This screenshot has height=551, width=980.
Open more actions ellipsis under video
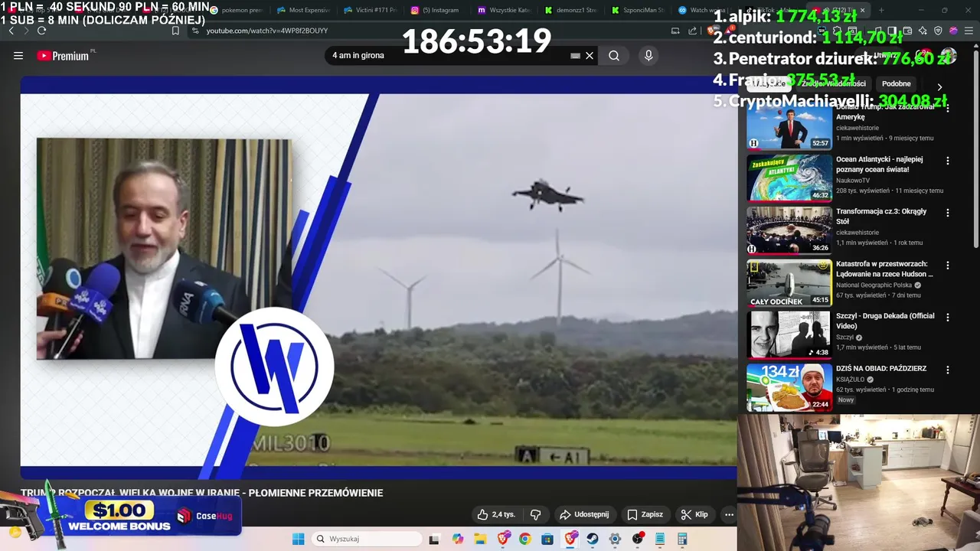729,514
